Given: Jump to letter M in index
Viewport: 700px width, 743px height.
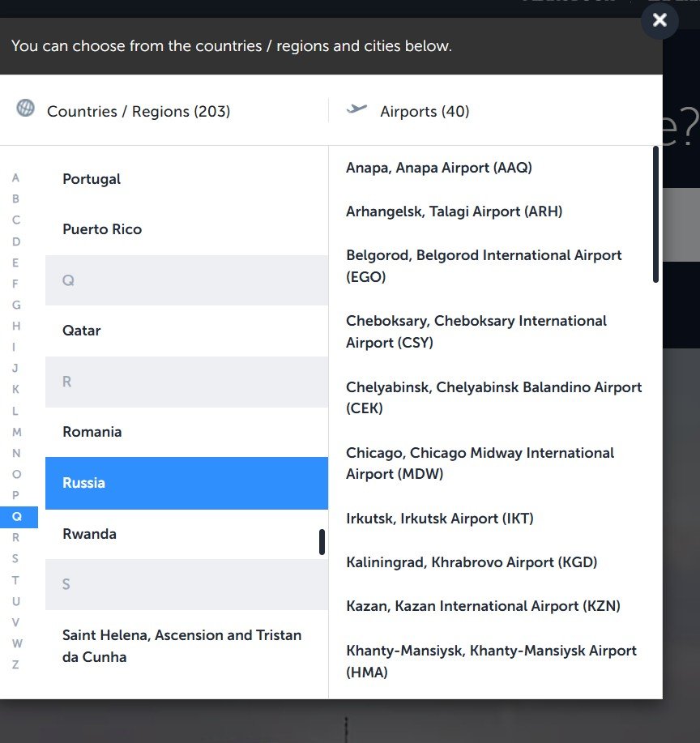Looking at the screenshot, I should pos(16,432).
